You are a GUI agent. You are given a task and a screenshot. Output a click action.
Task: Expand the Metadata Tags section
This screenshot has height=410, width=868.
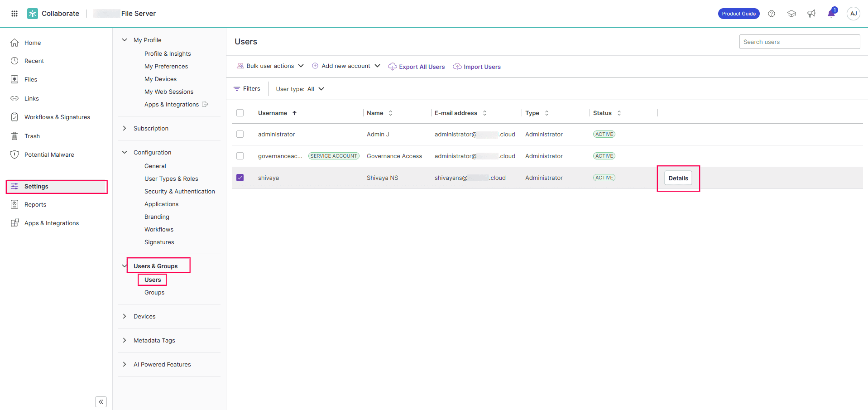coord(125,340)
